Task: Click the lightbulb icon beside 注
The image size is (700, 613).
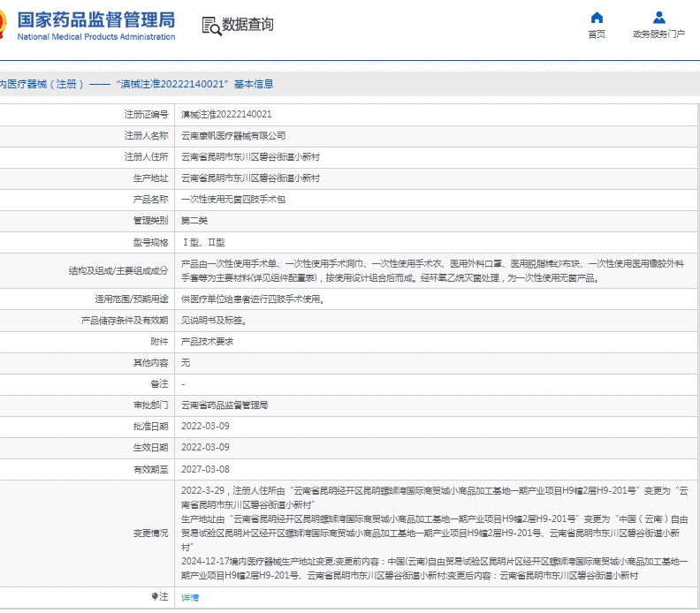Action: click(x=155, y=596)
